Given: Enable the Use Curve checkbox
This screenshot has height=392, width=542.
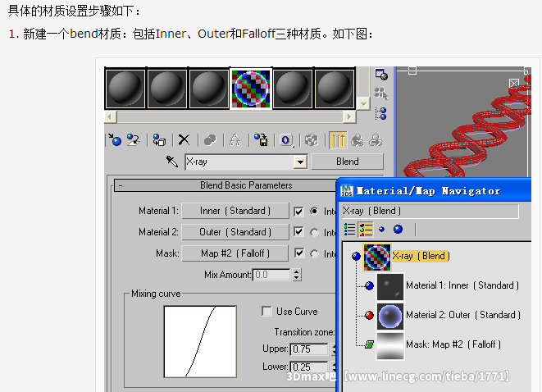Looking at the screenshot, I should 266,311.
